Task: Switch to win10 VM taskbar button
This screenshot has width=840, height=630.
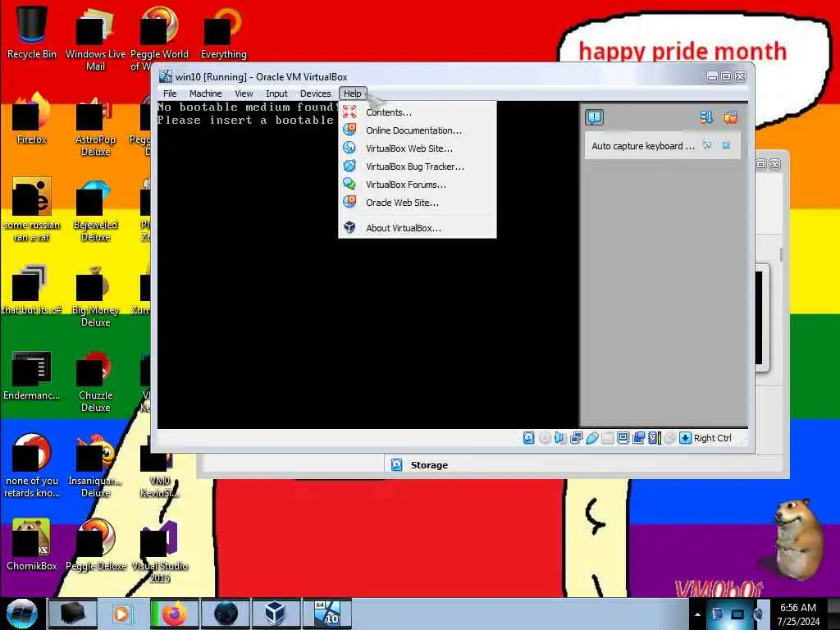Action: [x=327, y=614]
